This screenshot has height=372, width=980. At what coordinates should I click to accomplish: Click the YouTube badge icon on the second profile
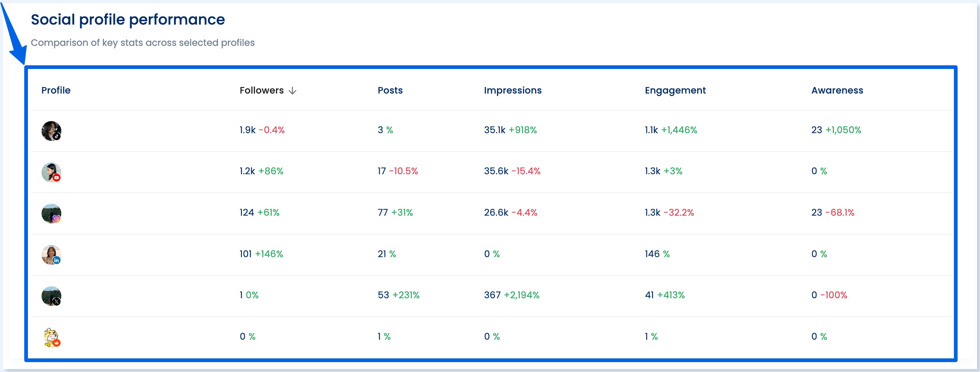tap(57, 178)
